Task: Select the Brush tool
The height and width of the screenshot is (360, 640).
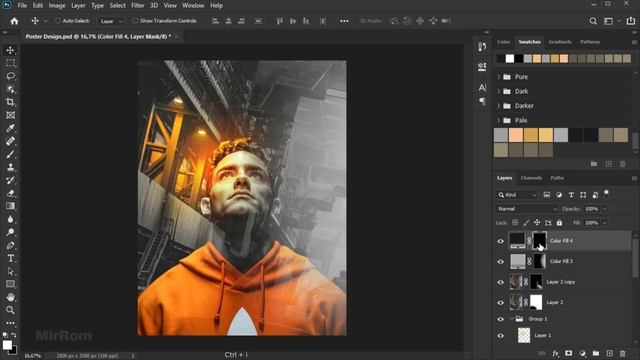Action: 11,154
